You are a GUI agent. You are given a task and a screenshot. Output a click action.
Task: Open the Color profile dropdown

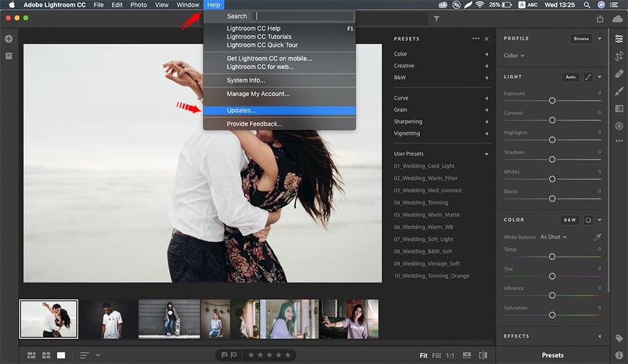514,56
